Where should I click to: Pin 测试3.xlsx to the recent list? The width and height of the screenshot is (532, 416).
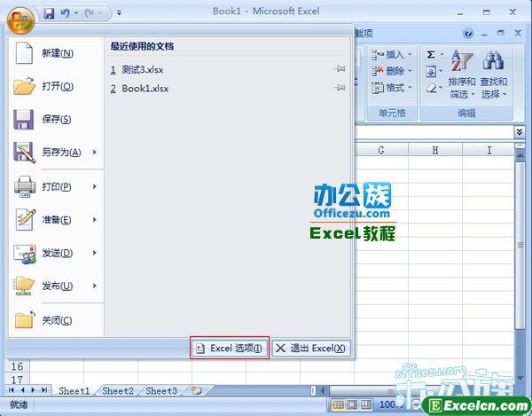click(340, 69)
